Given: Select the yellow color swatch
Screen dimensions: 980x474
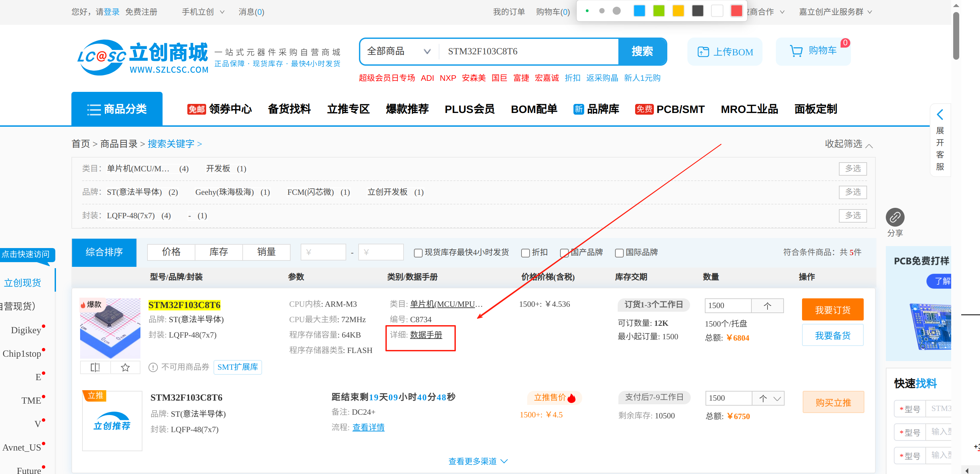Looking at the screenshot, I should click(678, 11).
